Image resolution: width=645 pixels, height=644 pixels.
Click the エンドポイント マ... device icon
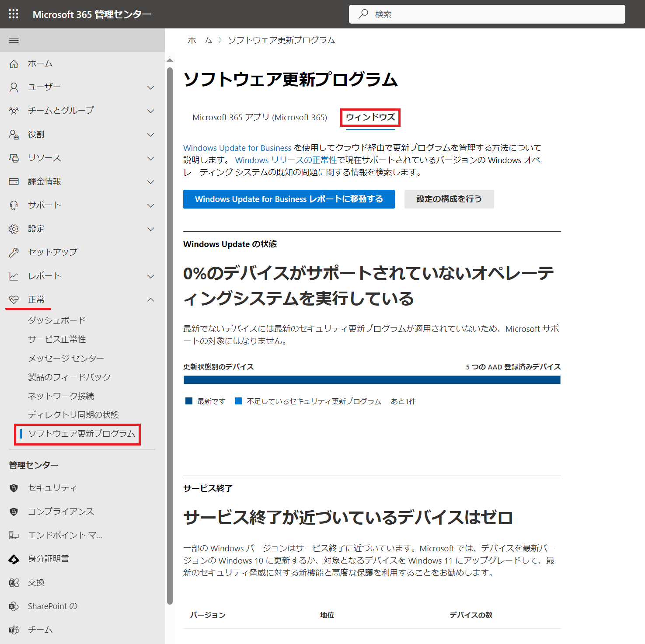(x=14, y=535)
